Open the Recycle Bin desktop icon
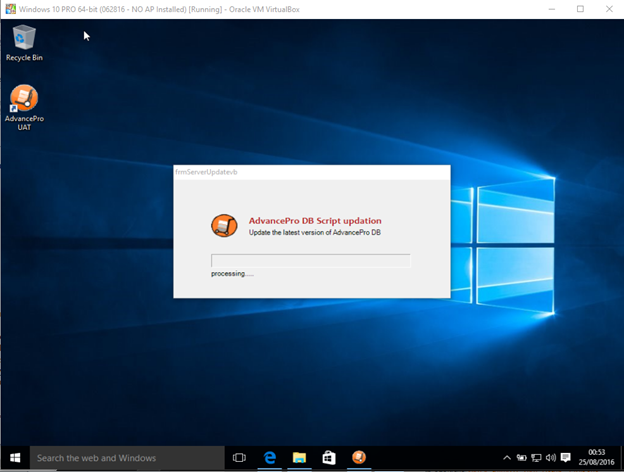Screen dimensions: 624x472 (24, 41)
